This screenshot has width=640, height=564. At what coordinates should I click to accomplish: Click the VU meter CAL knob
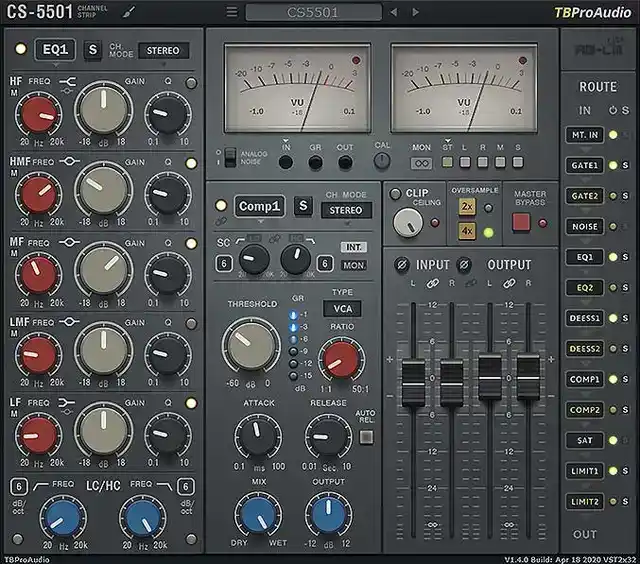pyautogui.click(x=382, y=162)
